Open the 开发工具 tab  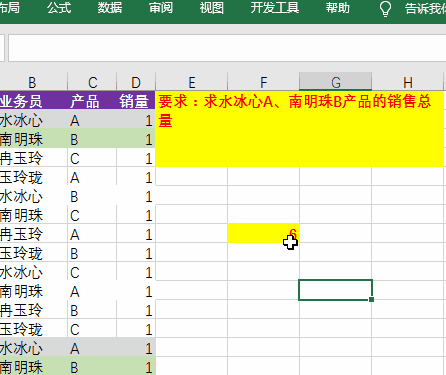(275, 8)
